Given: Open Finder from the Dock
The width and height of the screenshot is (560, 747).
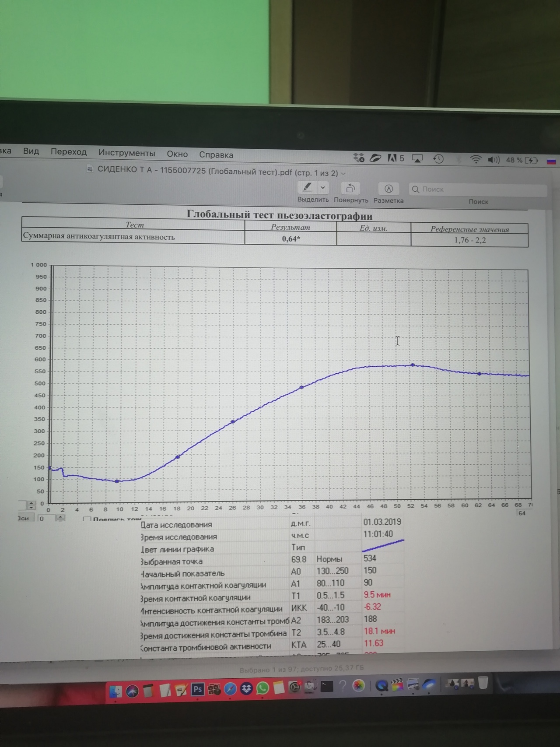Looking at the screenshot, I should (116, 691).
